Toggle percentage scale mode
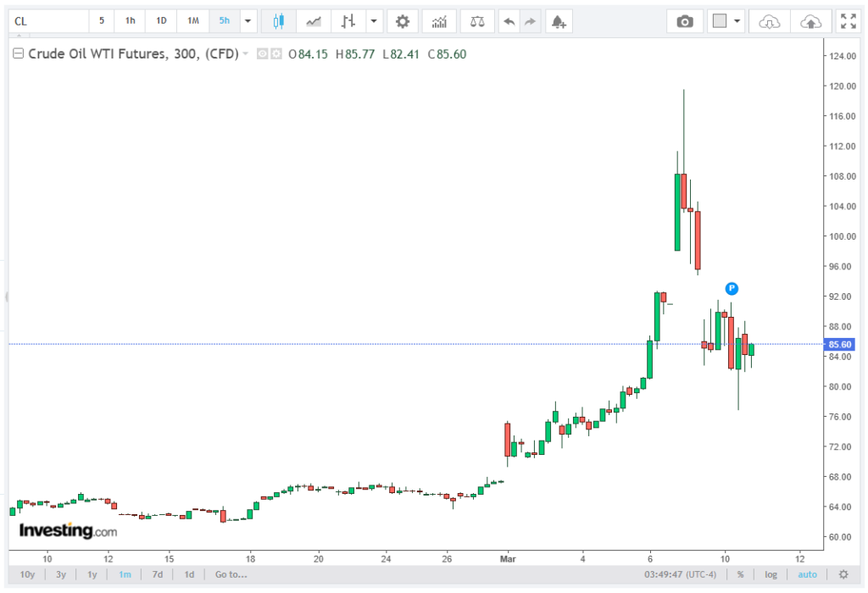 click(x=740, y=574)
